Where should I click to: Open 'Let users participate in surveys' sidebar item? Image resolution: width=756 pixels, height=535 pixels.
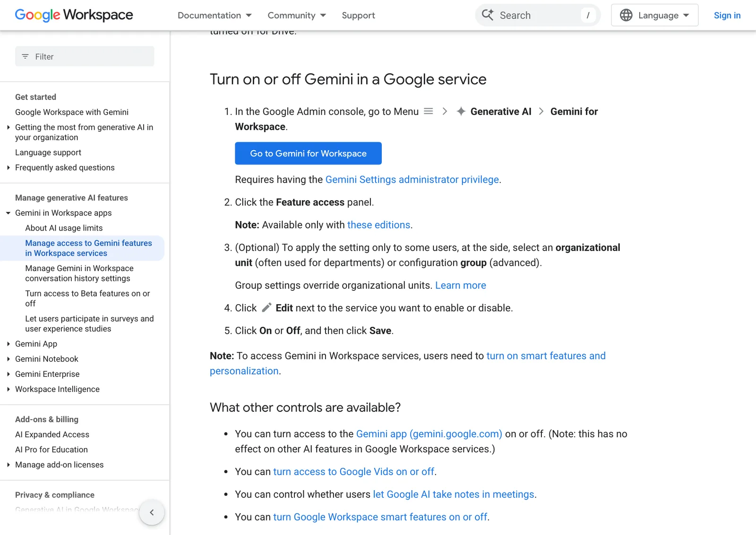[89, 324]
